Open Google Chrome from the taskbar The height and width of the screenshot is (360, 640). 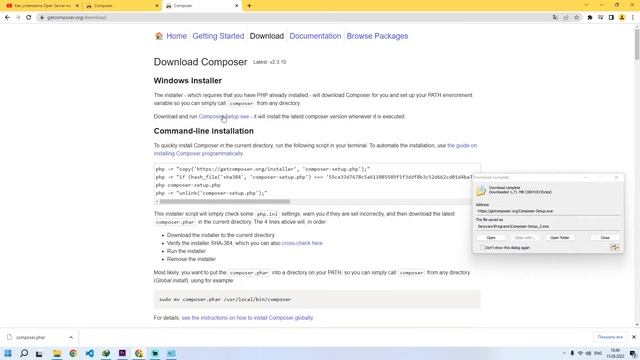73,353
